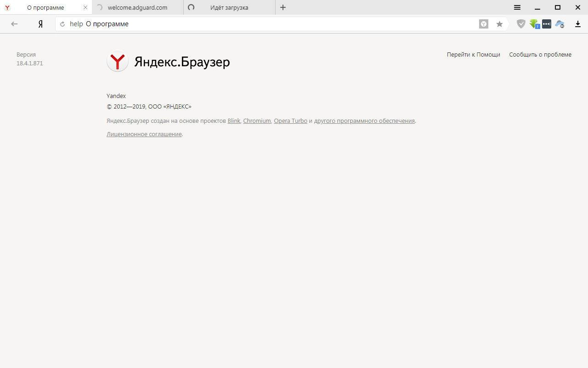Image resolution: width=588 pixels, height=368 pixels.
Task: Switch to the О программе tab
Action: (46, 7)
